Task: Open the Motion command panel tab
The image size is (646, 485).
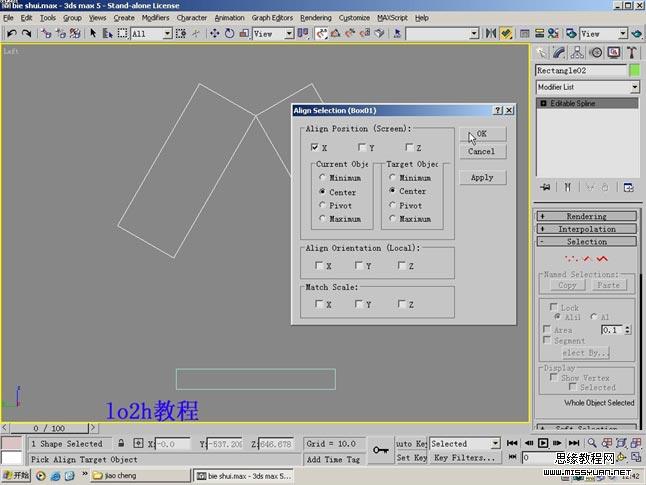Action: pos(596,52)
